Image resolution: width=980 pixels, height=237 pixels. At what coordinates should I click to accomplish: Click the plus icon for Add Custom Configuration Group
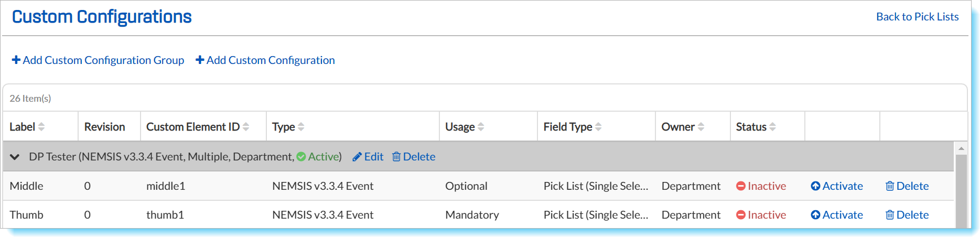16,60
